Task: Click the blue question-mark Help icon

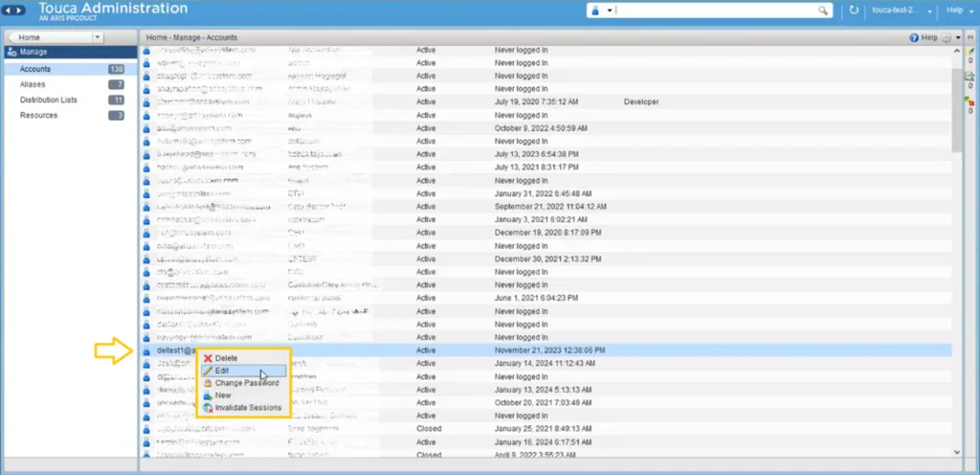Action: coord(914,37)
